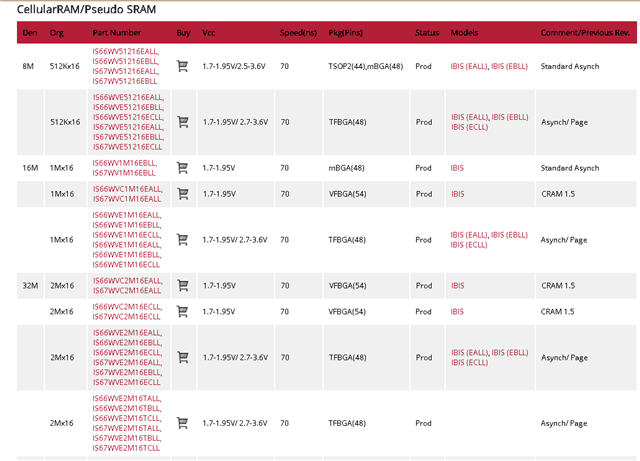Click the CellularRAM/Pseudo SRAM heading
This screenshot has width=640, height=461.
click(86, 9)
